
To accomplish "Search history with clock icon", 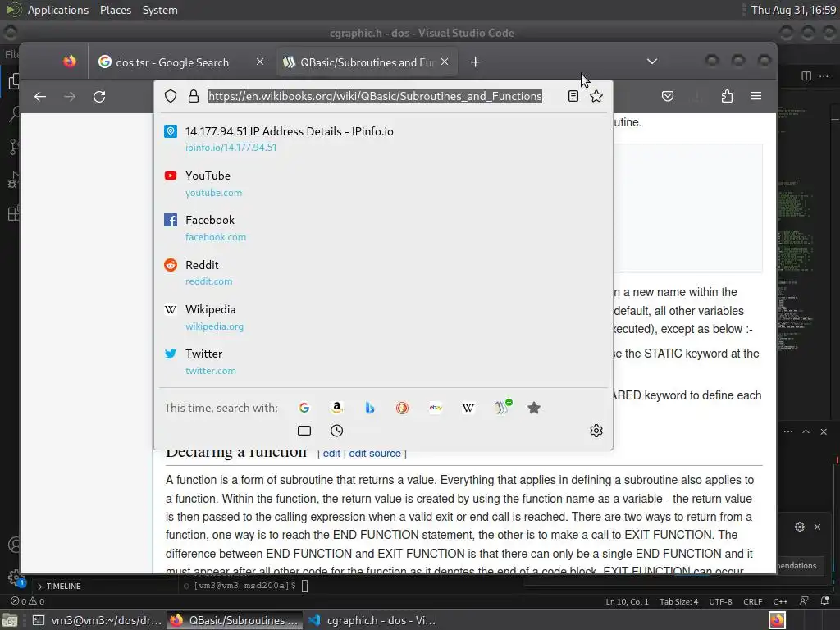I will click(x=336, y=431).
